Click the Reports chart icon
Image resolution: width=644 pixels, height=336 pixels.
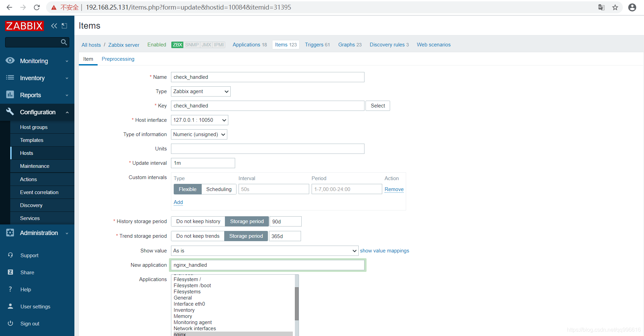(10, 94)
